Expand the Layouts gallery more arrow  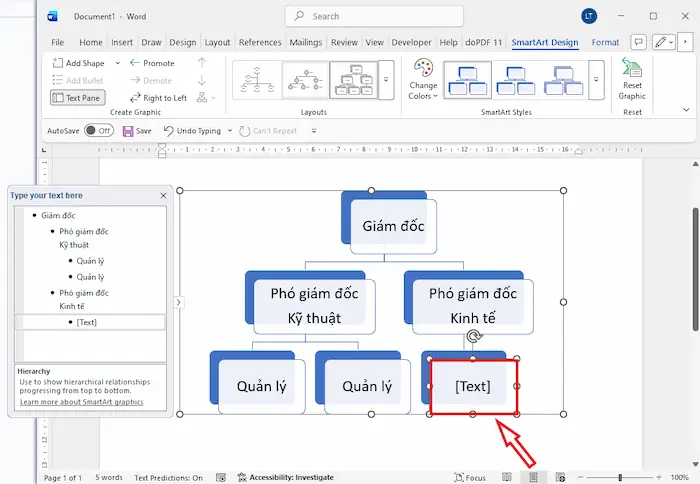coord(386,79)
